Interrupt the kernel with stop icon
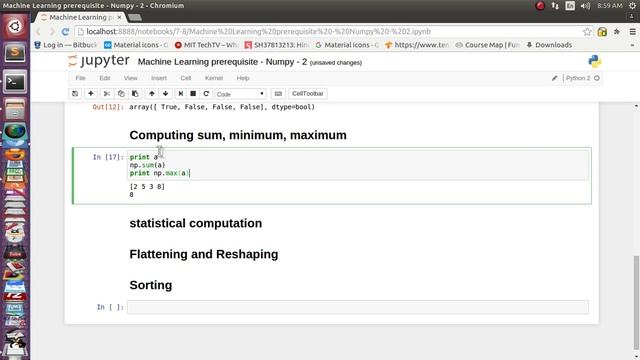 [193, 93]
